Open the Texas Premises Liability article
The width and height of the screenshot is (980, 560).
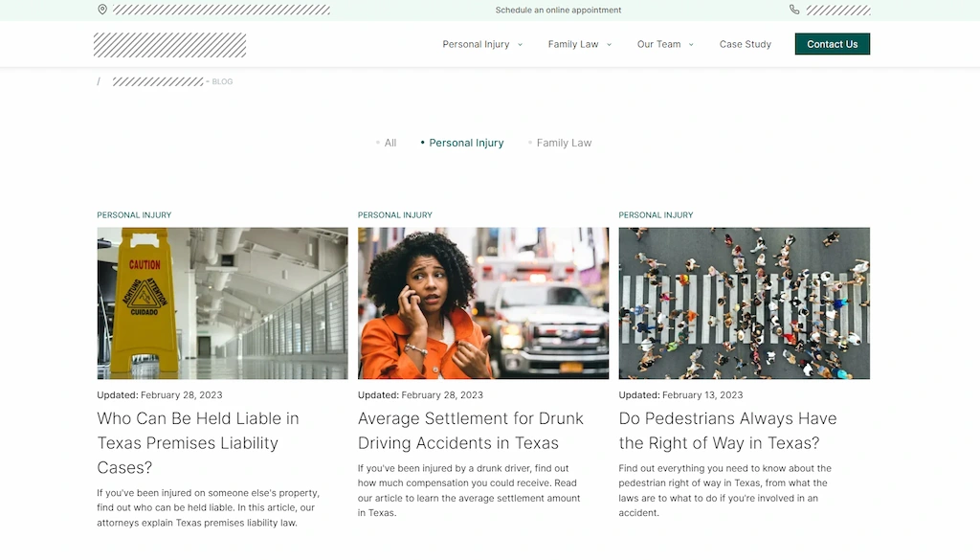(197, 442)
